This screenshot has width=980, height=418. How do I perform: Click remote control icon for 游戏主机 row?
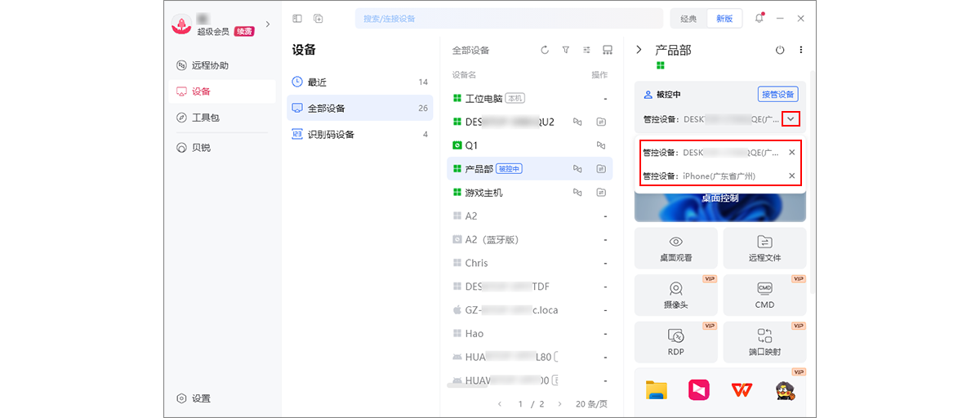tap(577, 193)
